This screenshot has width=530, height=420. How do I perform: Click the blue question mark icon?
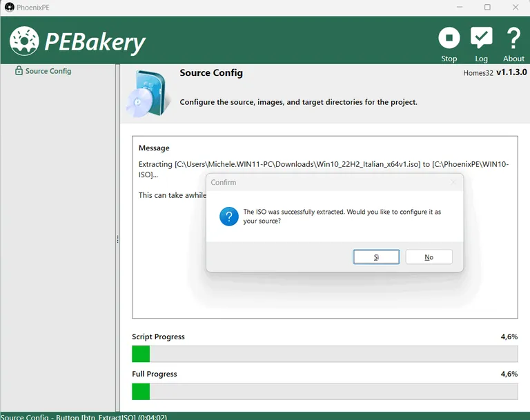pyautogui.click(x=229, y=217)
